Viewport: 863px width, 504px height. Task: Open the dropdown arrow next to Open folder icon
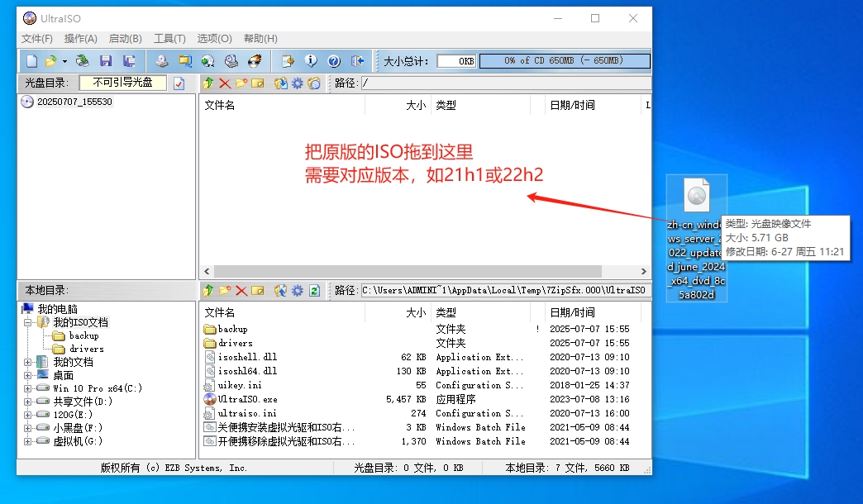[x=64, y=61]
